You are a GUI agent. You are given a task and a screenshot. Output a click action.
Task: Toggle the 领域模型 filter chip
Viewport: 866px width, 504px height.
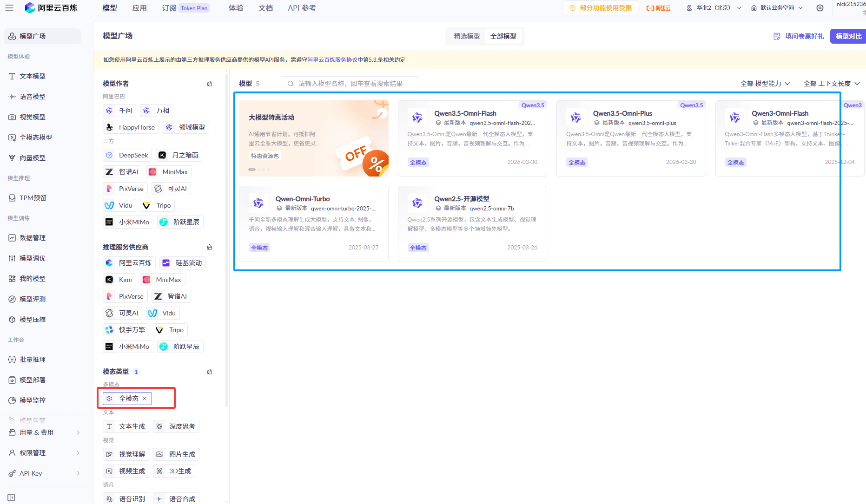coord(186,127)
